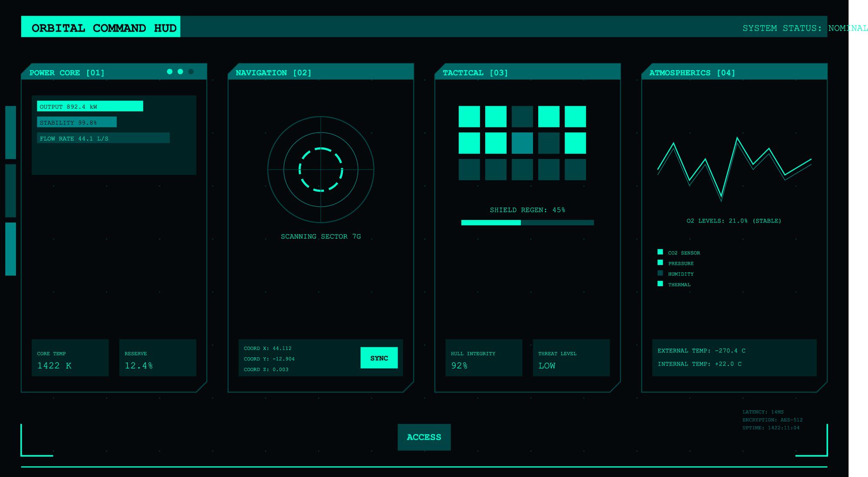This screenshot has height=477, width=868.
Task: Click fourth dim cell in tactical bottom row
Action: click(549, 170)
